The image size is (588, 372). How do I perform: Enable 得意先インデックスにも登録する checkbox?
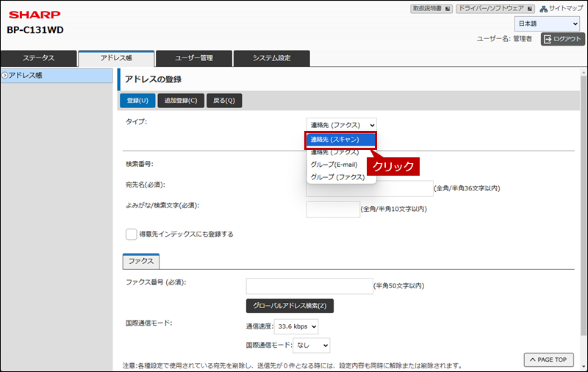tap(131, 234)
